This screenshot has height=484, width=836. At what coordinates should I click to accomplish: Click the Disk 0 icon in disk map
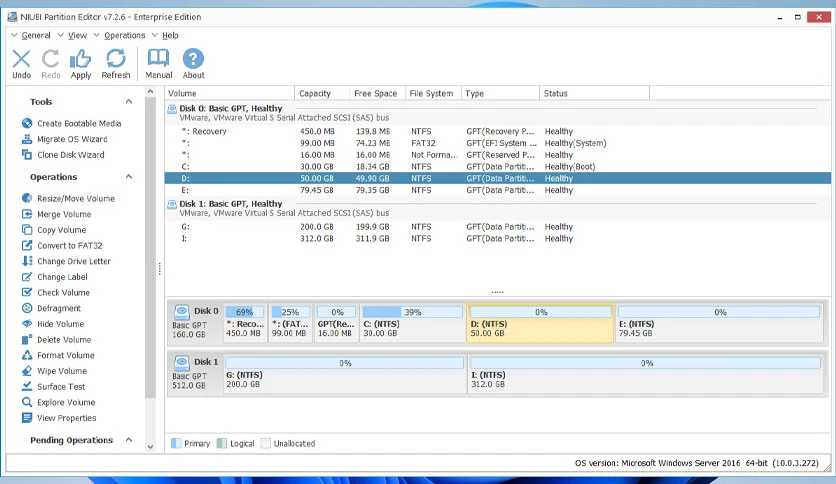(x=182, y=312)
